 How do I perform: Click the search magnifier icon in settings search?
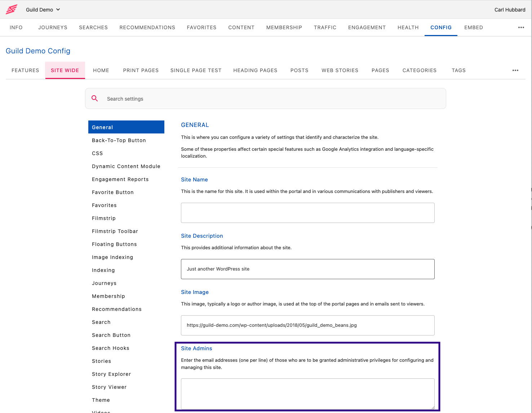tap(95, 98)
